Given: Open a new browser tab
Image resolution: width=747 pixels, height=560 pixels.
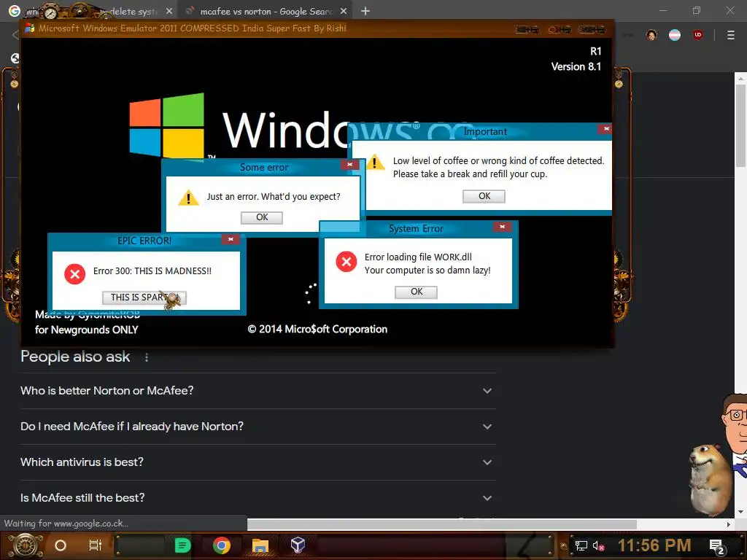Looking at the screenshot, I should pyautogui.click(x=365, y=11).
